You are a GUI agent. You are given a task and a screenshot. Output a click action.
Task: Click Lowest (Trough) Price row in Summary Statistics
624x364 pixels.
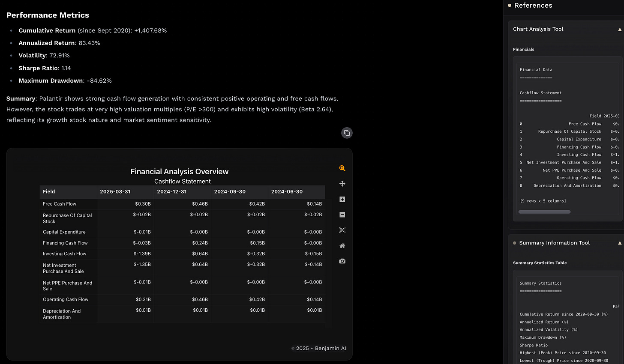pyautogui.click(x=564, y=361)
